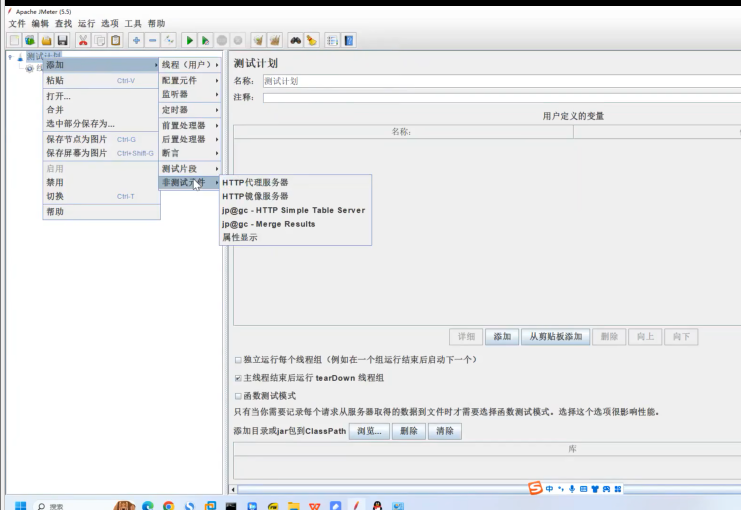Collapse all nodes with minus icon
This screenshot has width=741, height=510.
[x=152, y=41]
